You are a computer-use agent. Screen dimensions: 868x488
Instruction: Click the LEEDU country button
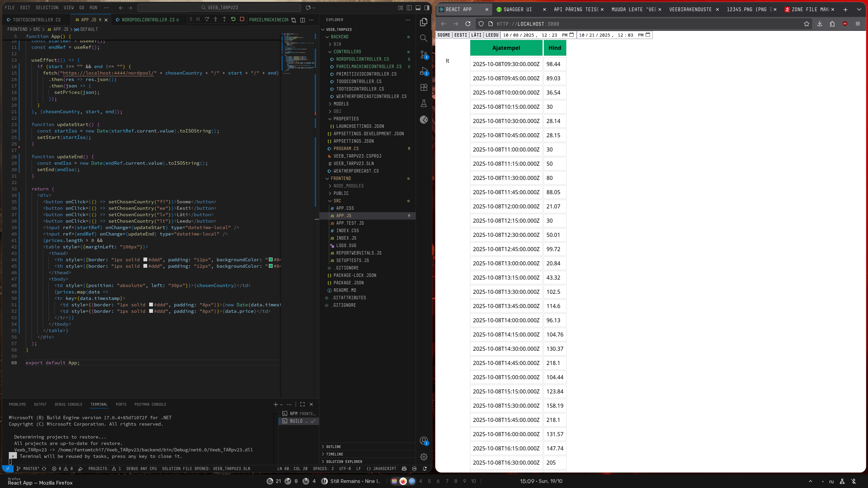(492, 35)
